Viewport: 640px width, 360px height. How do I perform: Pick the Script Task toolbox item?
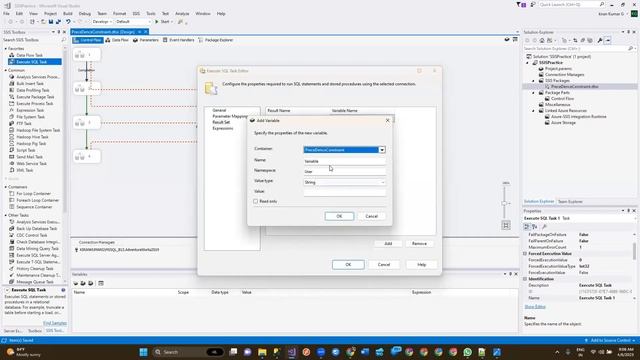click(26, 150)
